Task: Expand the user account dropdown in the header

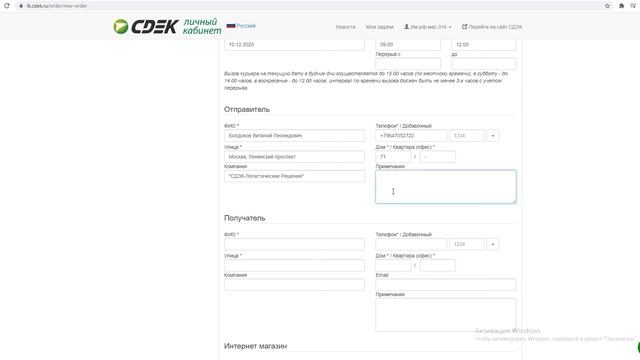Action: click(x=428, y=27)
